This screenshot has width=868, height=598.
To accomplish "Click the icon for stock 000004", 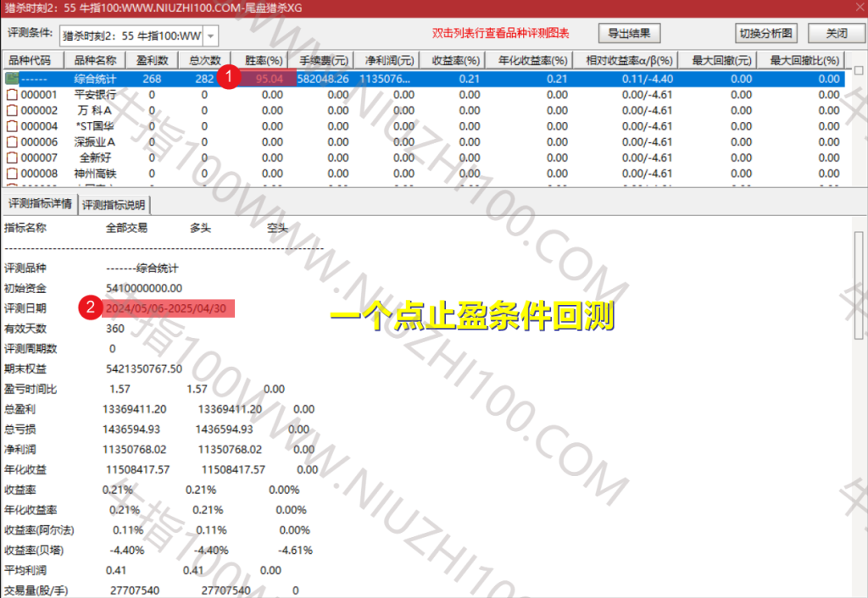I will [12, 126].
